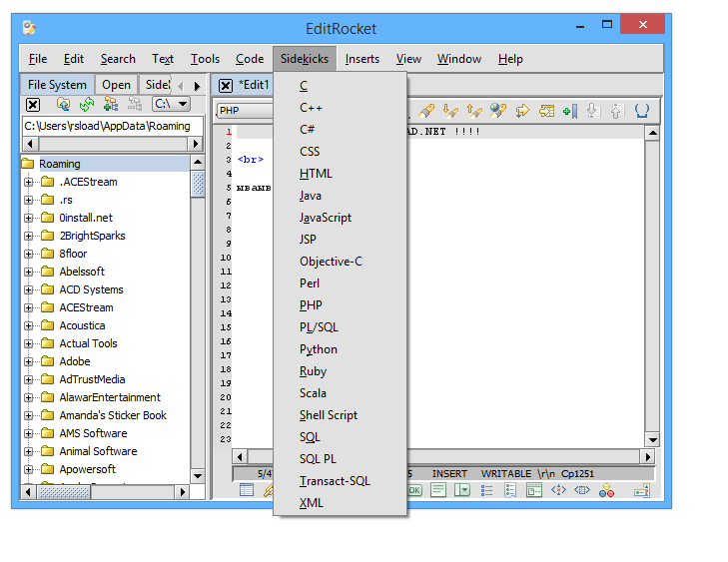Viewport: 728px width, 562px height.
Task: Click the checklist document icon
Action: pos(510,490)
